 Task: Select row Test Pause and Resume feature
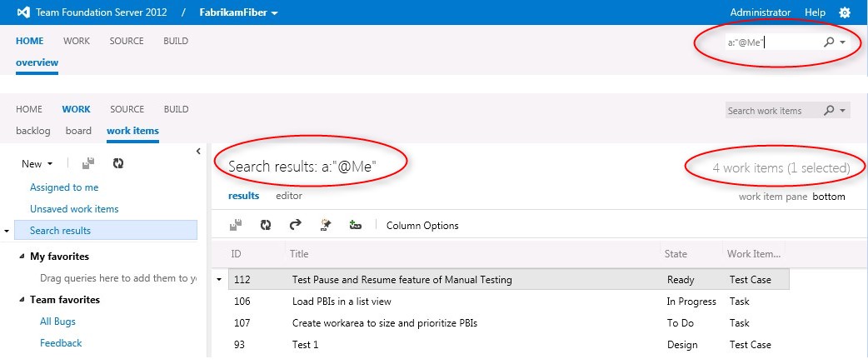(509, 280)
